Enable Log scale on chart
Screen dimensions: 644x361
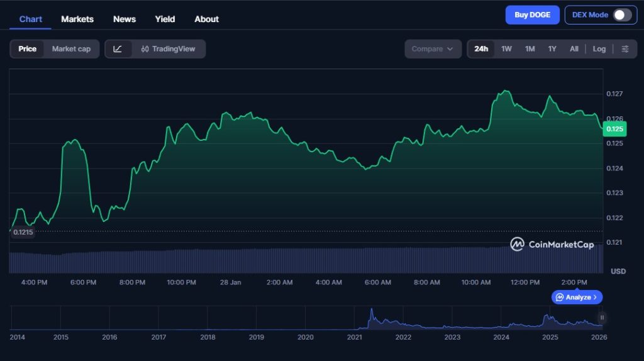point(599,49)
